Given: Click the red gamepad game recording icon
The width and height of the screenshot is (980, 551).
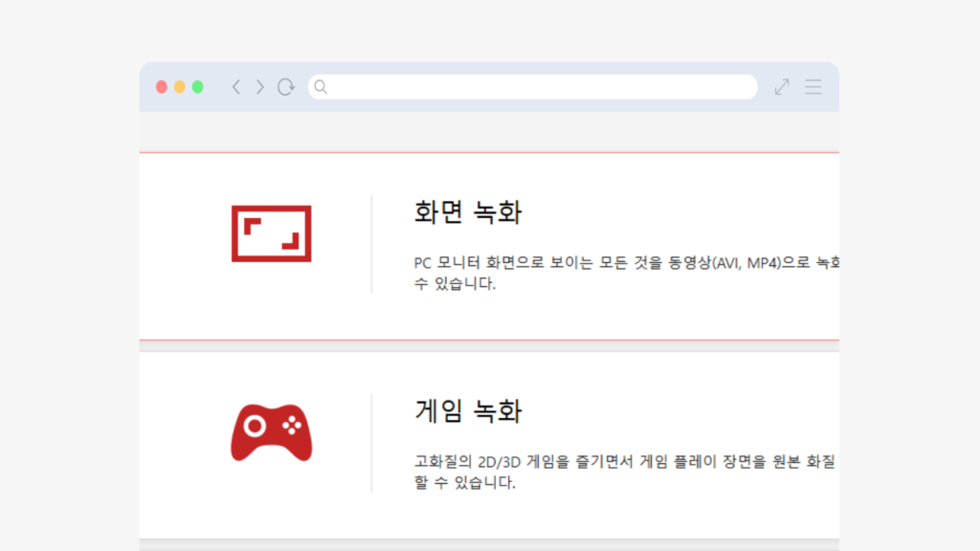Looking at the screenshot, I should click(271, 430).
